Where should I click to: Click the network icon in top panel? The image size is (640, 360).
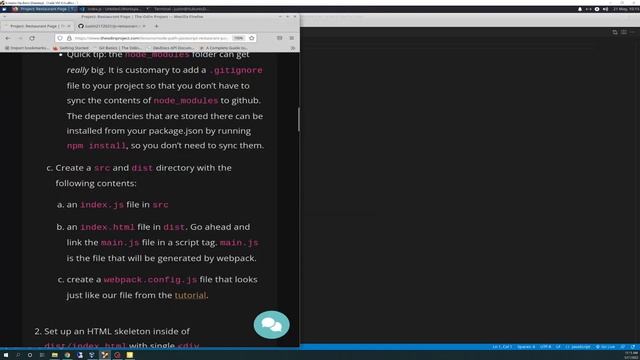[588, 9]
